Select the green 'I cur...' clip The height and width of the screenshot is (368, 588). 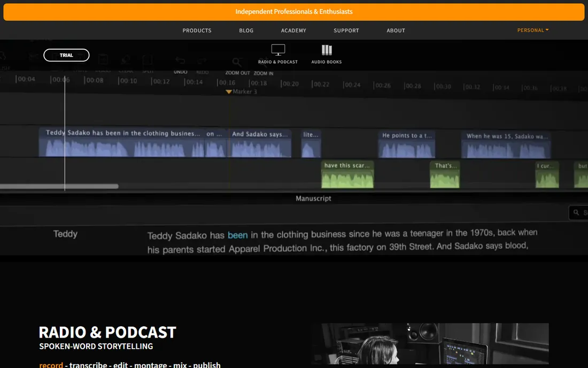[x=547, y=174]
